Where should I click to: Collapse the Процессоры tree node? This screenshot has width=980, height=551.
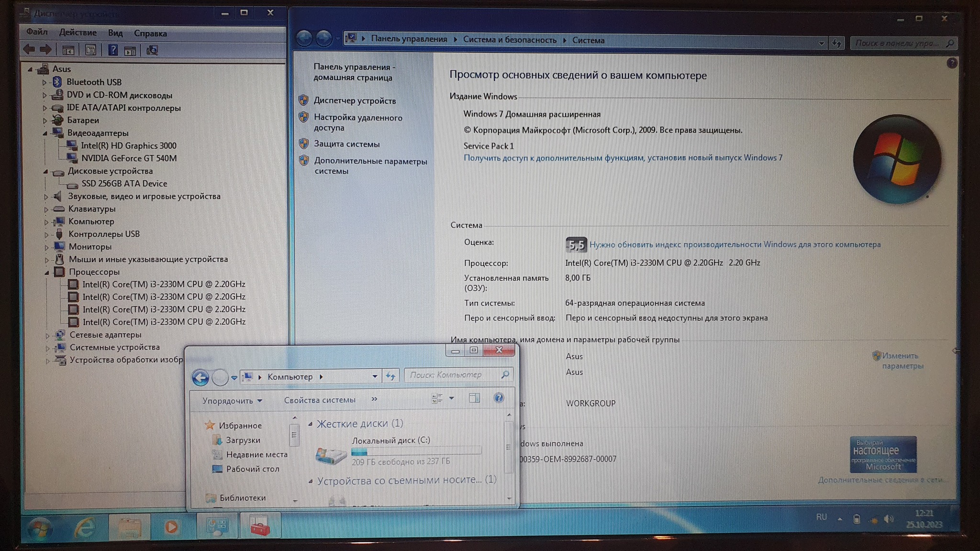[47, 272]
